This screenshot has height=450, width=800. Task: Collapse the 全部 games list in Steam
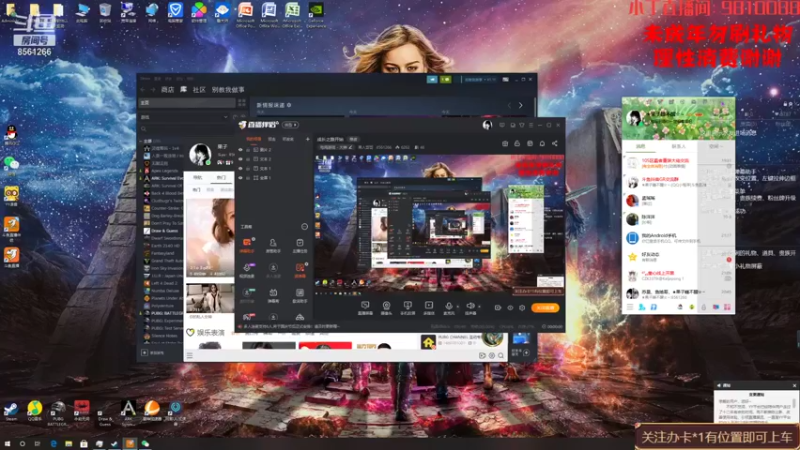[x=141, y=141]
